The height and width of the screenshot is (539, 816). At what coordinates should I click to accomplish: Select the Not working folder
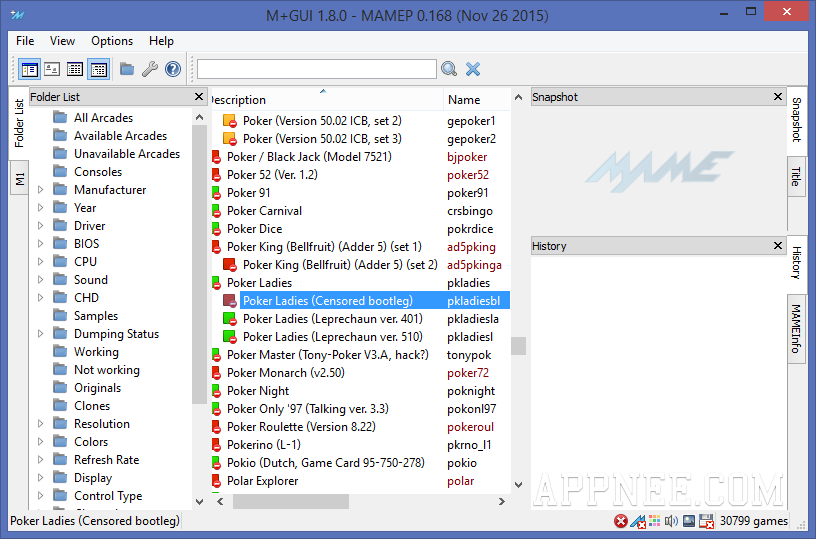[107, 369]
